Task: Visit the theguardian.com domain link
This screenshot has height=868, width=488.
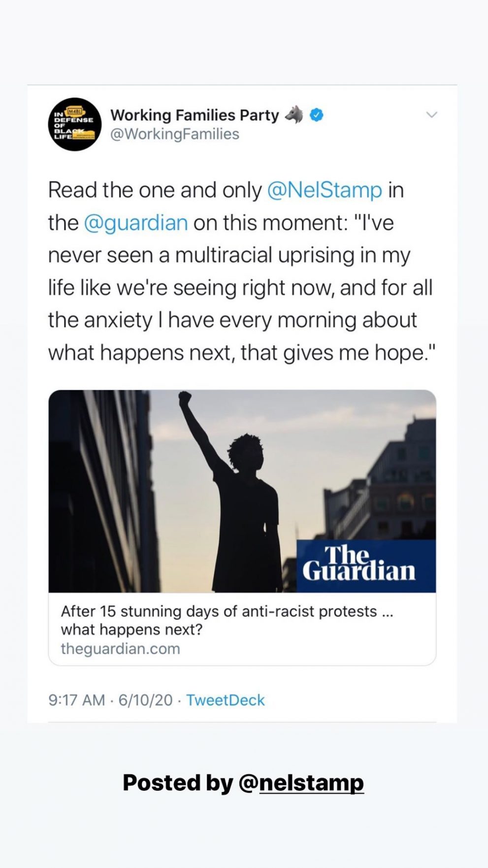Action: 120,649
